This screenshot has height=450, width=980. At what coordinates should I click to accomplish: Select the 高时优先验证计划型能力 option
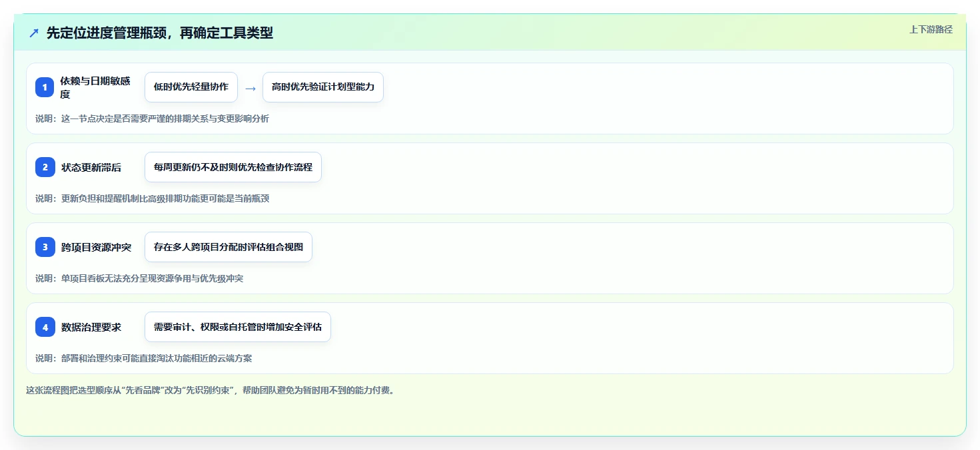point(323,87)
